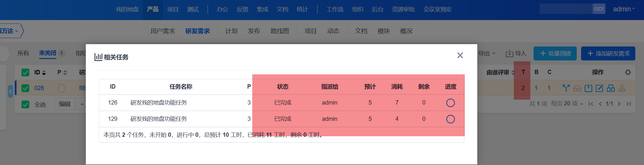Switch to the 模块 tab
This screenshot has width=644, height=165.
coord(384,31)
